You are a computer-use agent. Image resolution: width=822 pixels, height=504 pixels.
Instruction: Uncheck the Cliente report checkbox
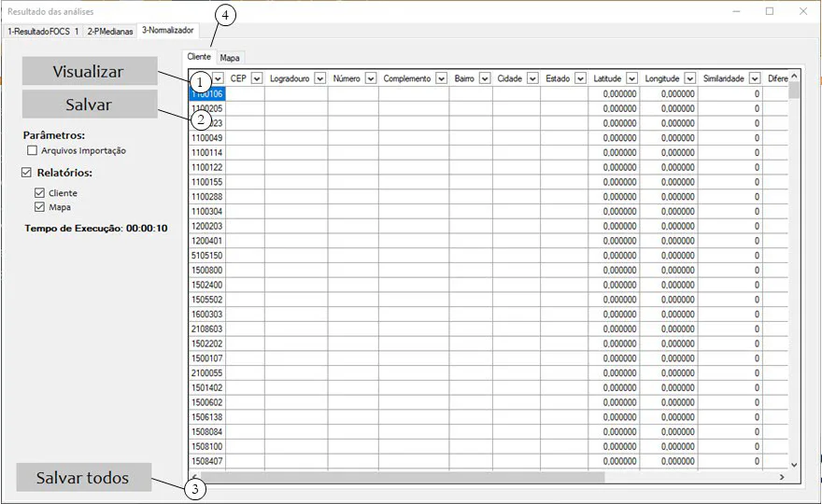39,193
